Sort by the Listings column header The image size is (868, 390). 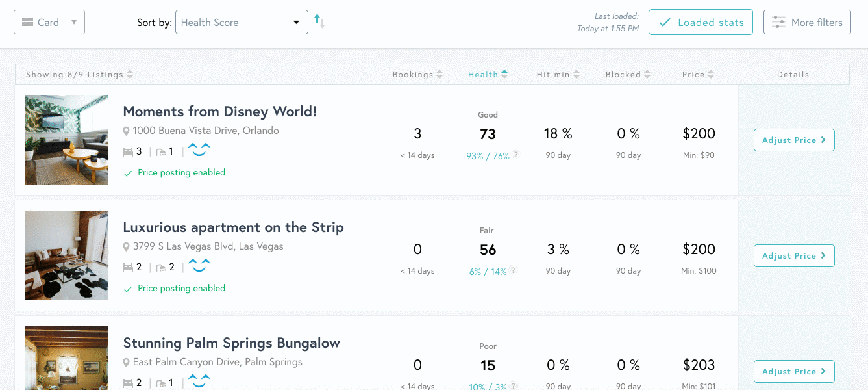click(80, 75)
